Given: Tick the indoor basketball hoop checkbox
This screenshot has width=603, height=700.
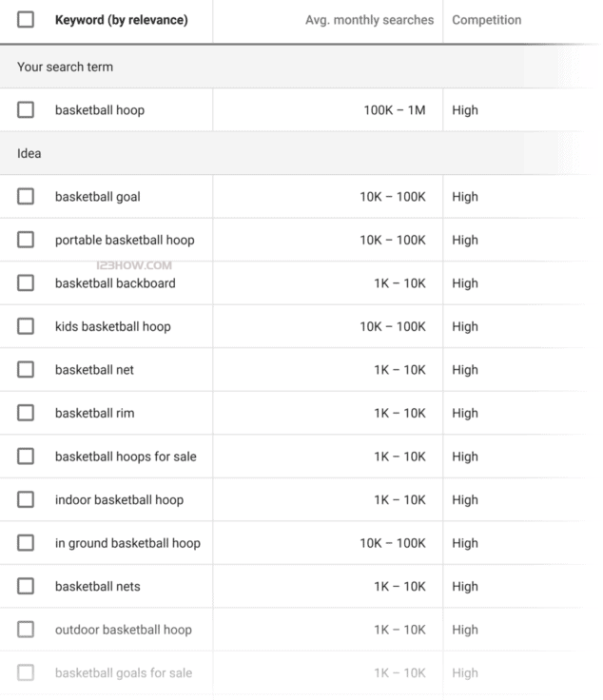Looking at the screenshot, I should (26, 499).
